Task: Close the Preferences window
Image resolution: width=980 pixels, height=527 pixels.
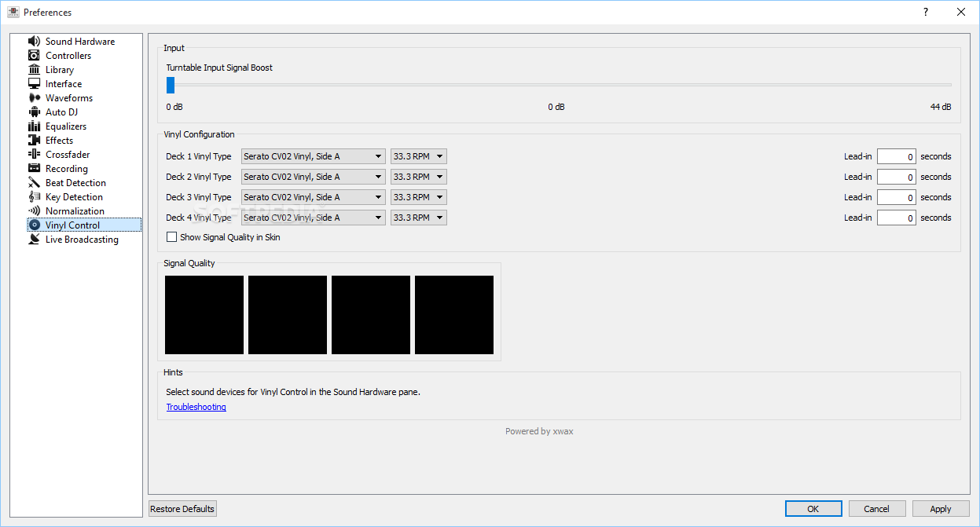Action: 961,12
